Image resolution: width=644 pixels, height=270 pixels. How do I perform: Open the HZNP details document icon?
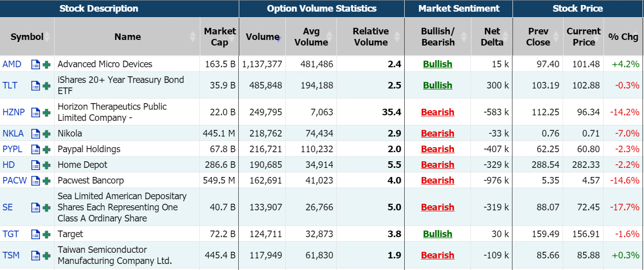tap(35, 112)
